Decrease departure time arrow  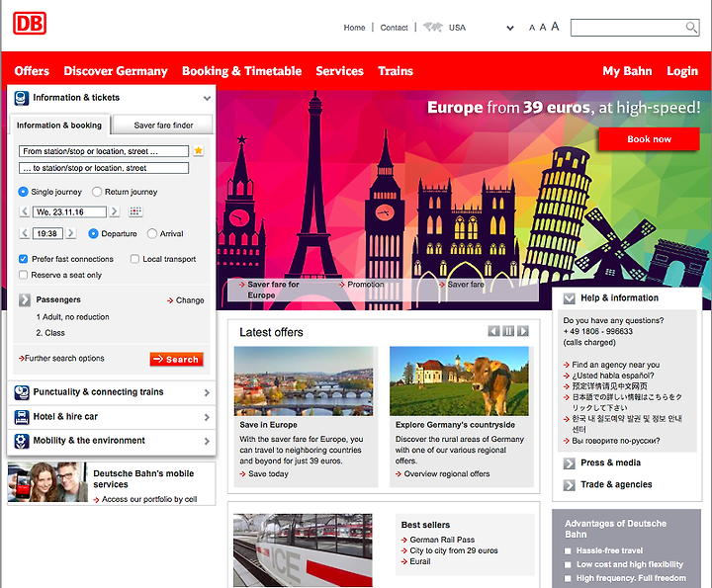pos(25,233)
